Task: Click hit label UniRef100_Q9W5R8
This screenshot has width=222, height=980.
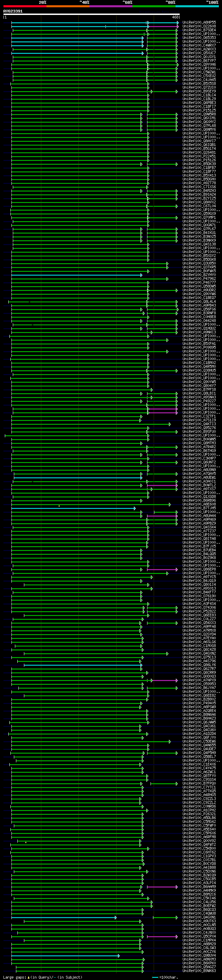Action: pos(199,114)
